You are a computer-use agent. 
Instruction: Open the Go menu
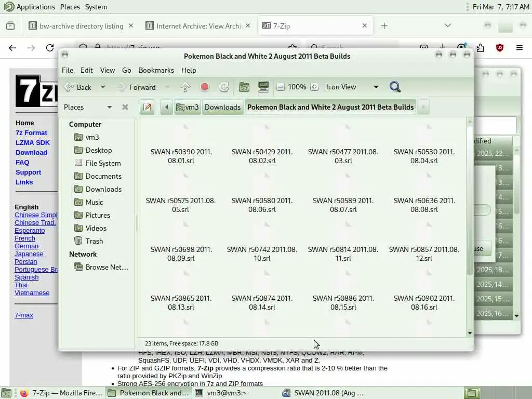[x=127, y=70]
